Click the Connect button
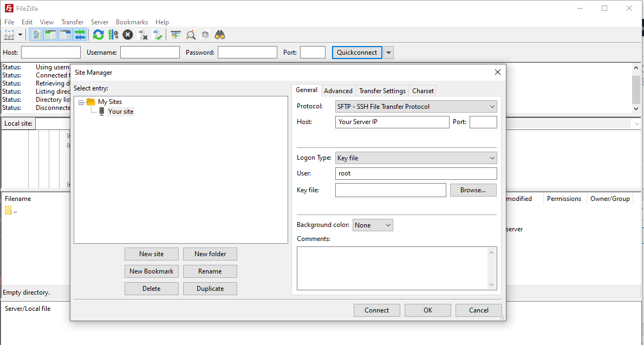 pyautogui.click(x=376, y=310)
